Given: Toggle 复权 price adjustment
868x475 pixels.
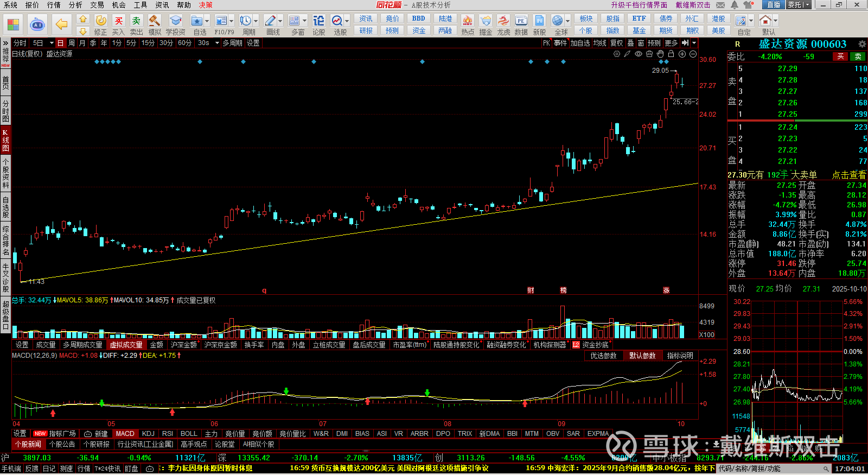Looking at the screenshot, I should (617, 43).
